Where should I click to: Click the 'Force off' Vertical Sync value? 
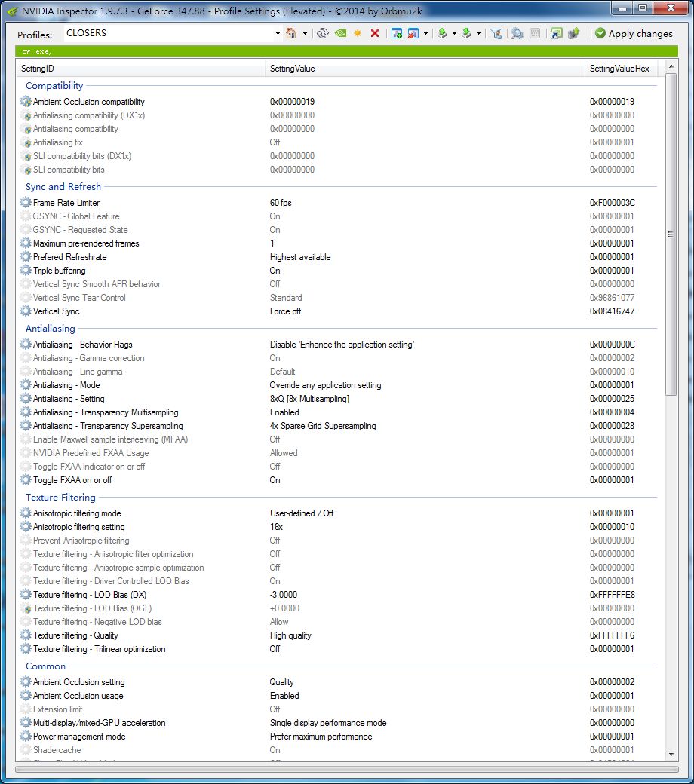(286, 311)
